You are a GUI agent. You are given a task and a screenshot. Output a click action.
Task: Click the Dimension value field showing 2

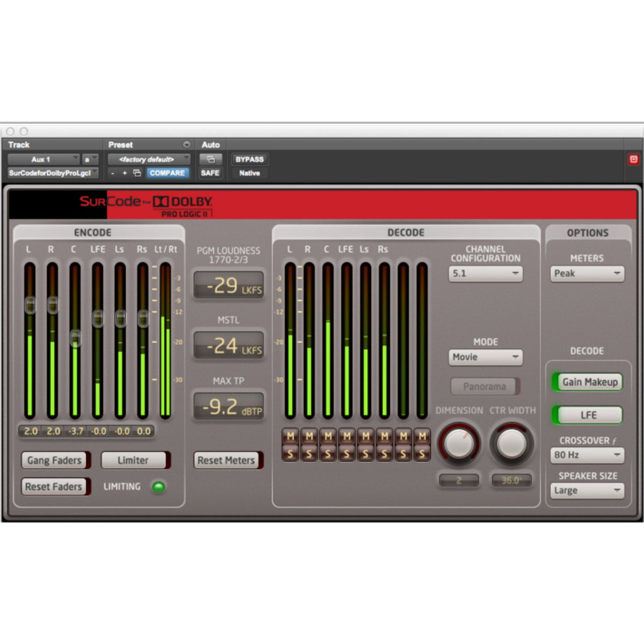[459, 480]
